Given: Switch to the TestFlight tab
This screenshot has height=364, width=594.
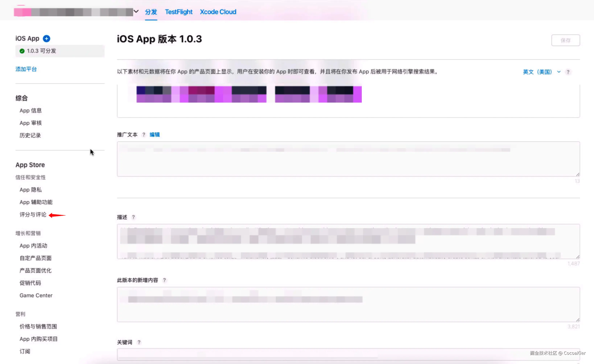Looking at the screenshot, I should tap(179, 12).
